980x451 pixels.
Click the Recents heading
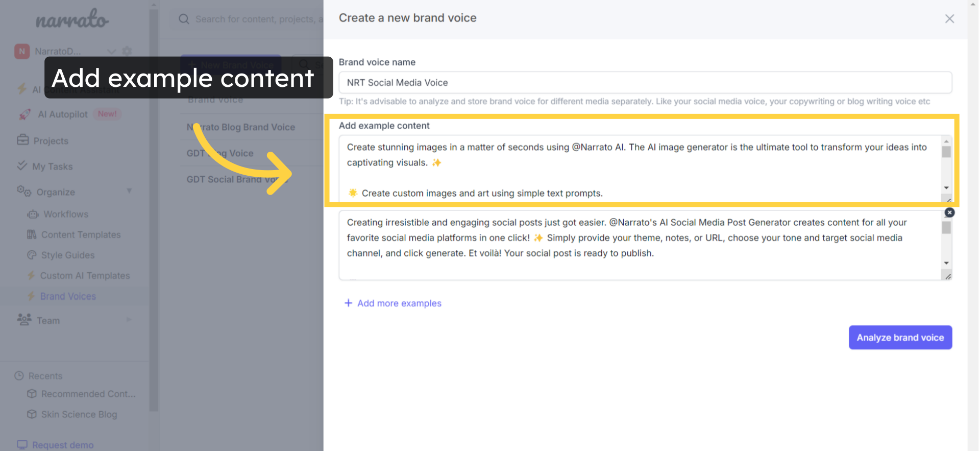coord(45,376)
